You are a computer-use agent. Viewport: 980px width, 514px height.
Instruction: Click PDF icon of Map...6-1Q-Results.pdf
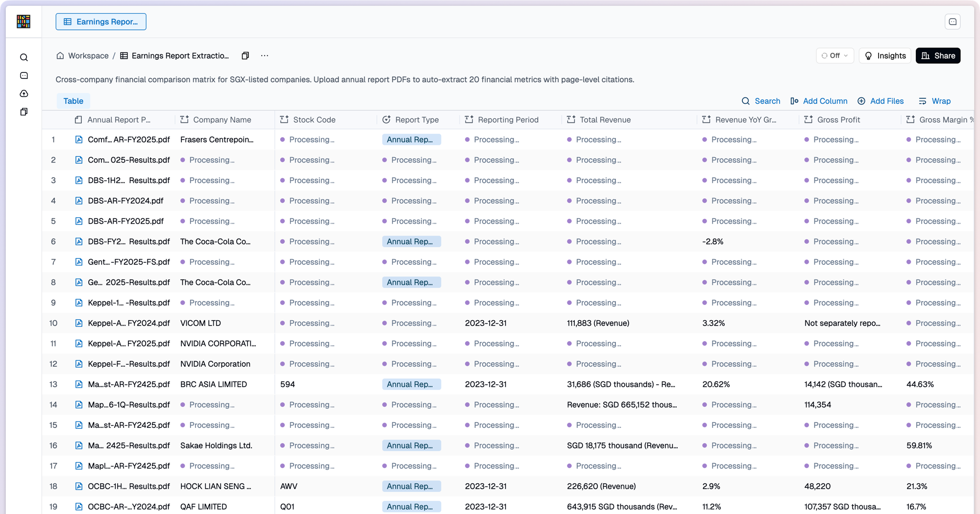pos(78,405)
